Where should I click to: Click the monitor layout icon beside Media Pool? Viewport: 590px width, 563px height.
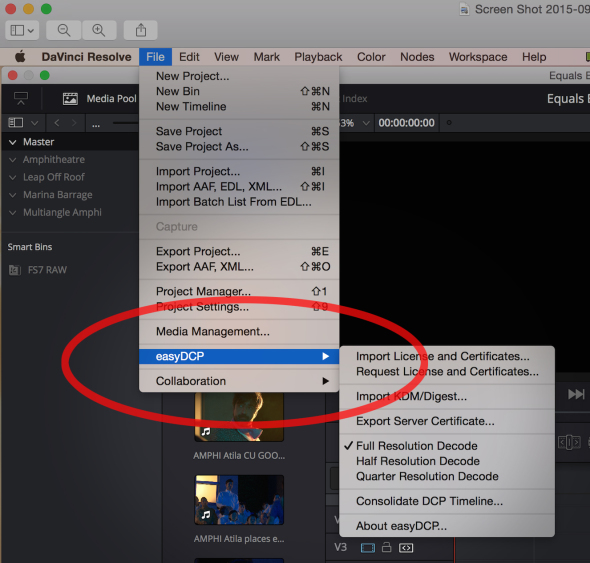tap(21, 99)
